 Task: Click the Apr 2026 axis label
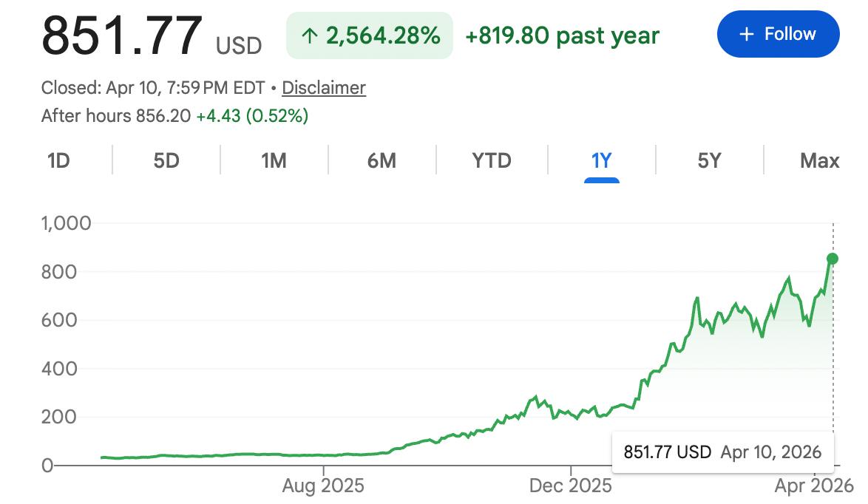tap(814, 486)
